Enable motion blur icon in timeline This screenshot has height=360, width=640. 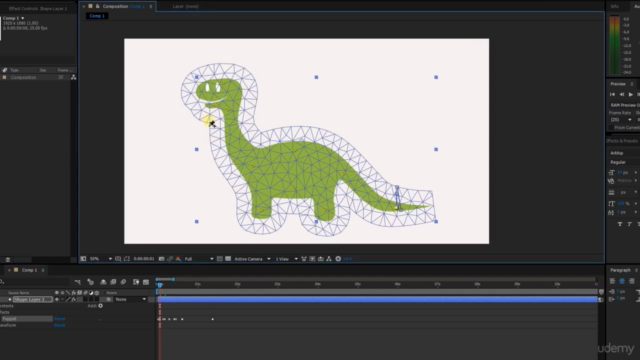tap(123, 282)
